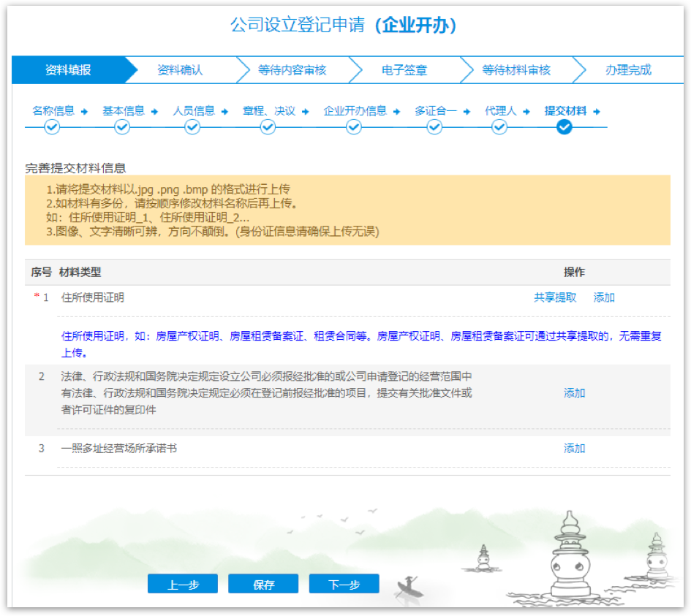
Task: Click the arrow icon after 名称信息
Action: pos(84,111)
